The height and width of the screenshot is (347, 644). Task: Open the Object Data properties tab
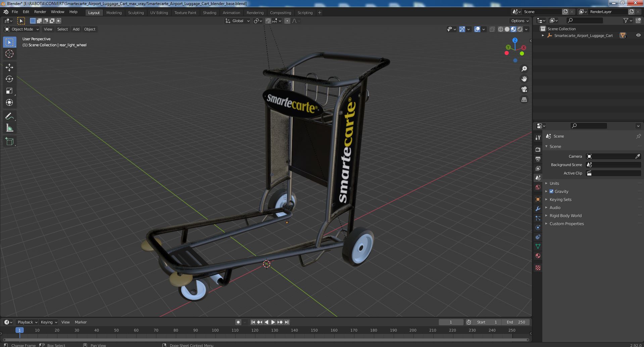coord(538,246)
